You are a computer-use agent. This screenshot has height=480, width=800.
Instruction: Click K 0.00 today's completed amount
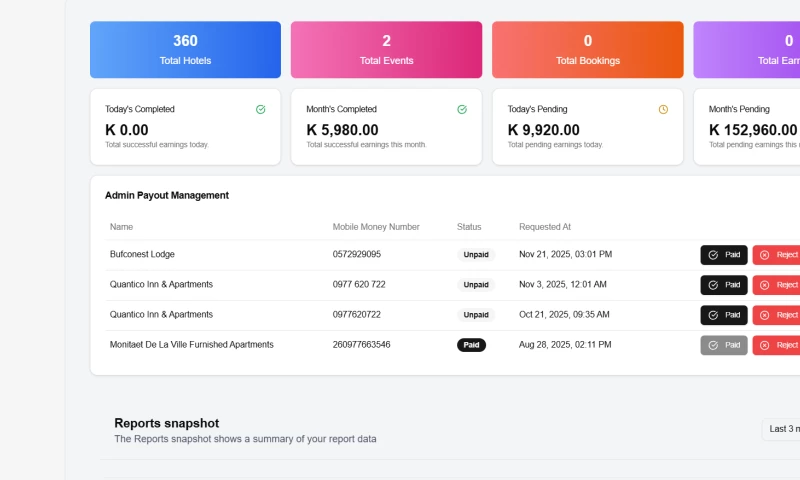click(127, 130)
